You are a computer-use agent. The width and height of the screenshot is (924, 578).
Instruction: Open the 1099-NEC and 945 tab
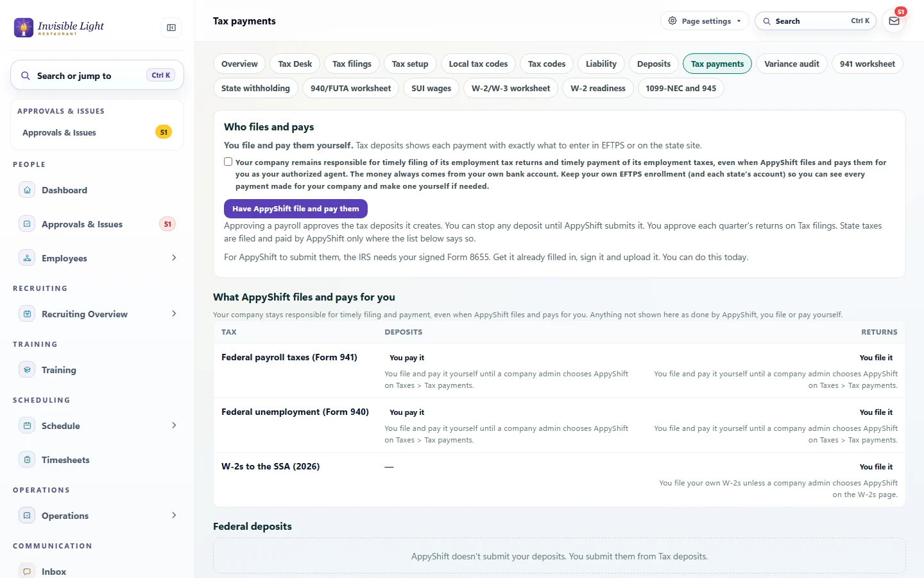(681, 88)
